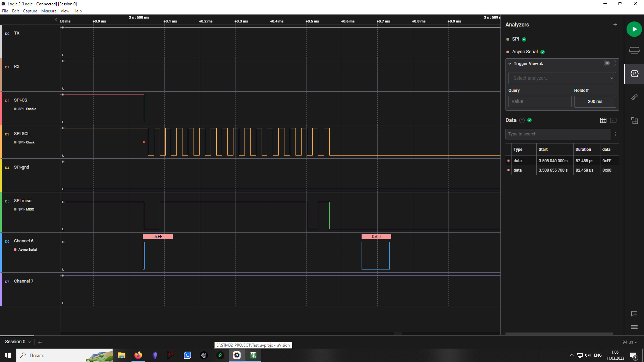Start capture with the green play button
Viewport: 644px width, 362px height.
tap(634, 29)
